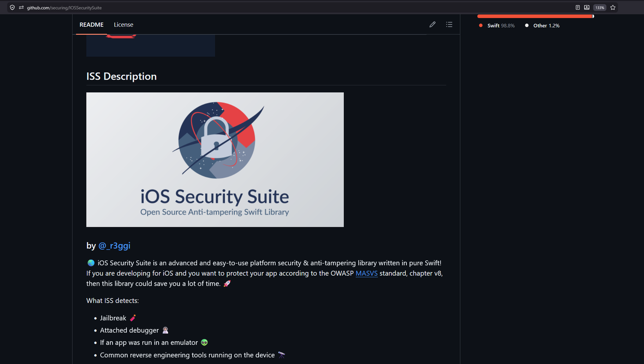The image size is (644, 364).
Task: Open the @_r3ggi profile link
Action: click(x=114, y=246)
